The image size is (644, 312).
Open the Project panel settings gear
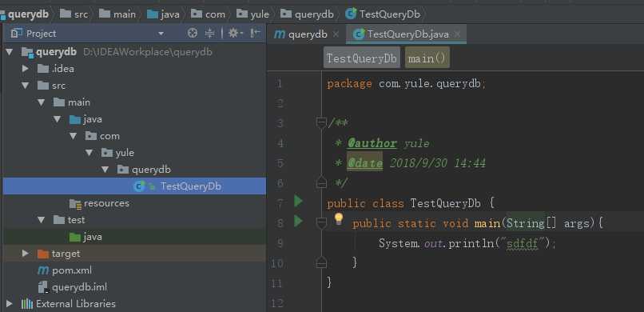point(236,34)
